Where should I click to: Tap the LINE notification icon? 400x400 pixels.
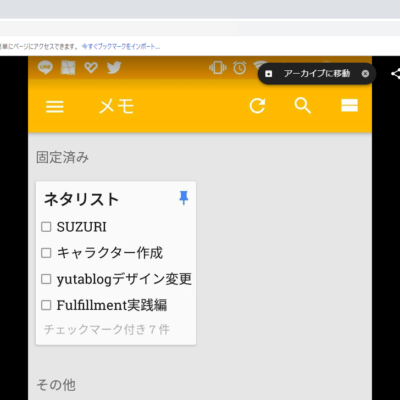[x=45, y=68]
